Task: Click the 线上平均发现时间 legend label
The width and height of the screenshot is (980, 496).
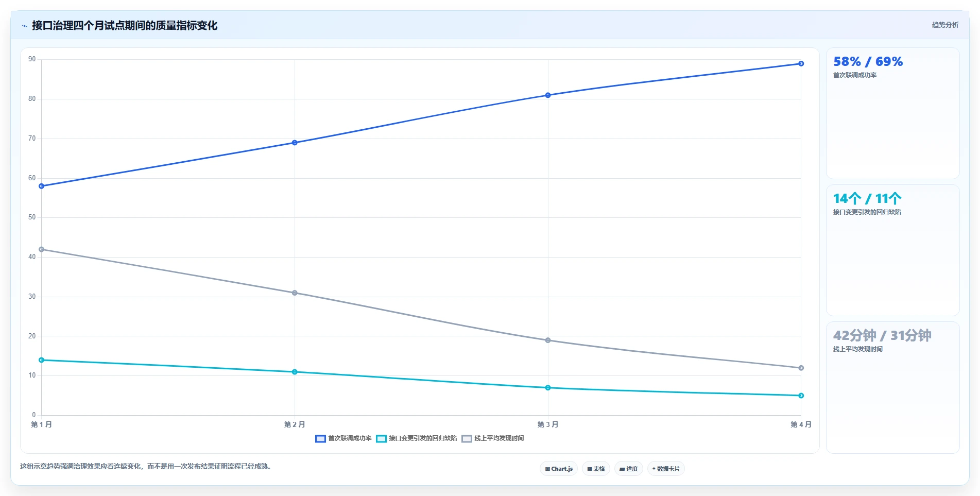Action: coord(499,438)
